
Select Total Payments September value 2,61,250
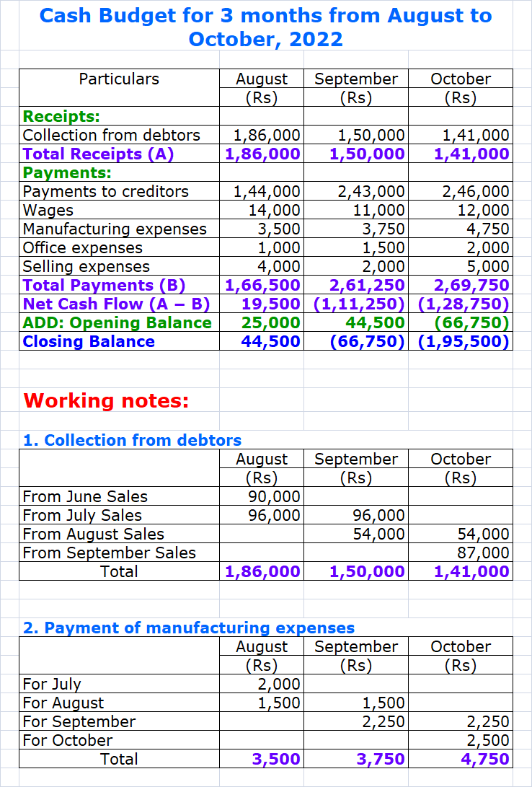coord(367,285)
